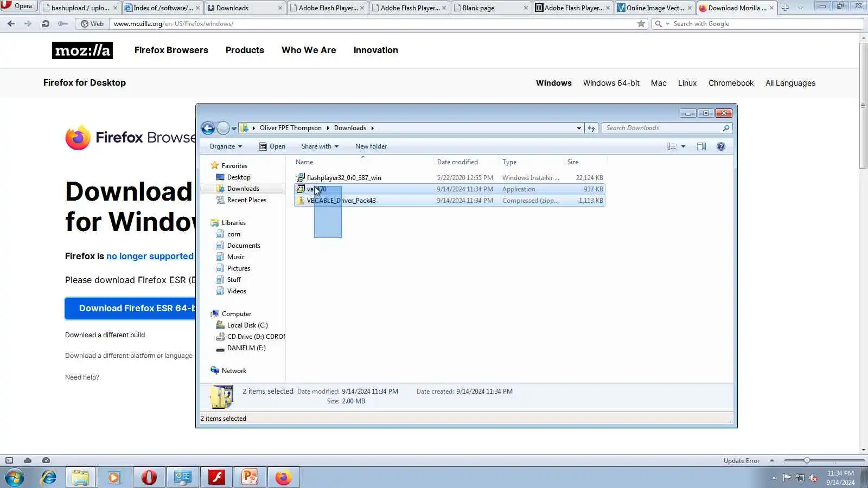Open Explorer recent pages dropdown arrow
The width and height of the screenshot is (868, 488).
pos(234,129)
